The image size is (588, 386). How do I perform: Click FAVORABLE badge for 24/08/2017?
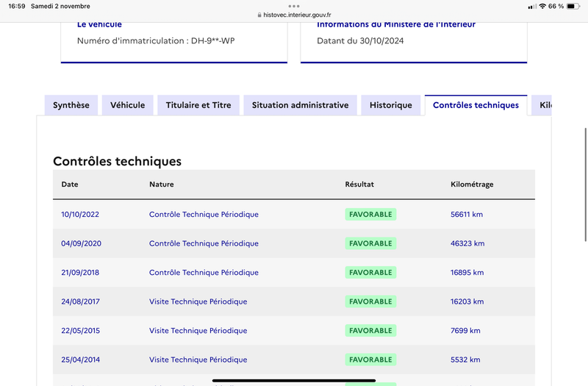click(370, 301)
